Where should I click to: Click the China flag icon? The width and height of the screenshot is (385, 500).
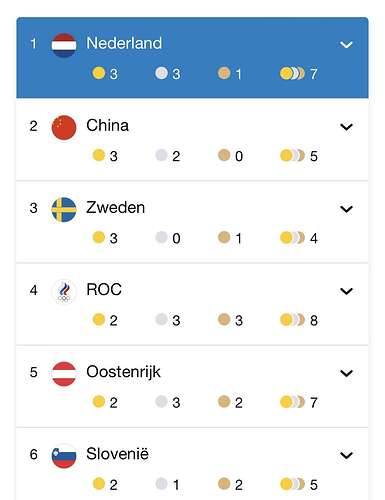pyautogui.click(x=64, y=127)
